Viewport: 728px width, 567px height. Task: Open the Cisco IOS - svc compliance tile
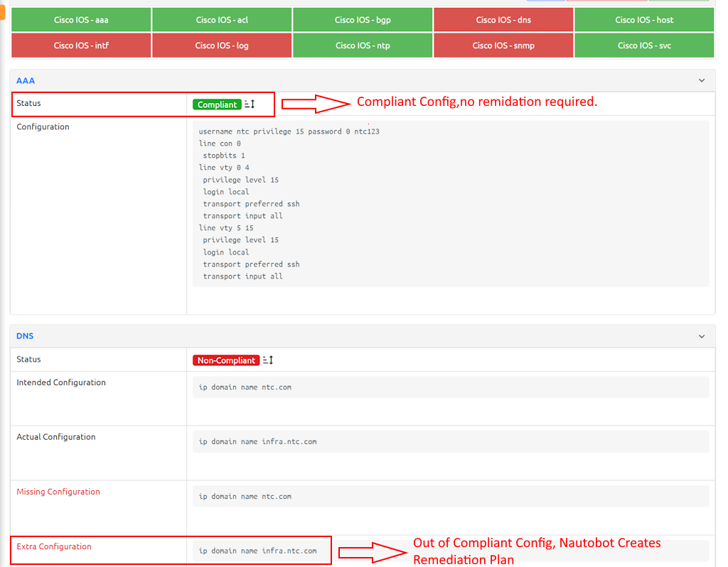click(643, 45)
